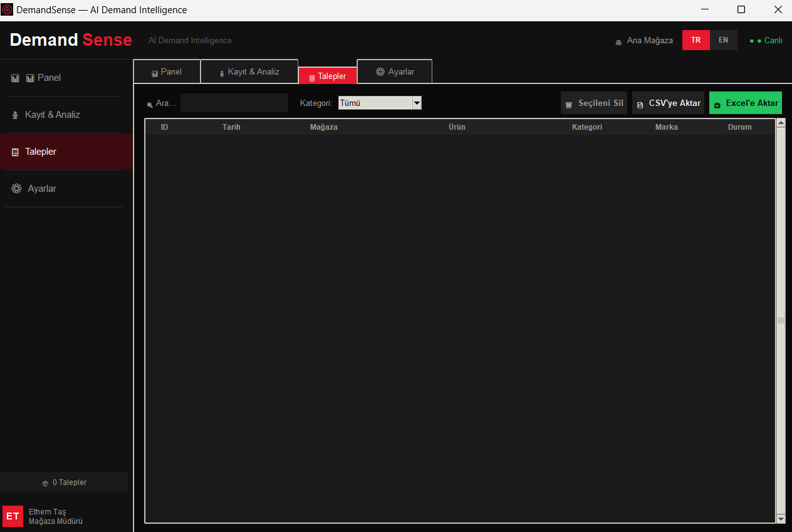792x532 pixels.
Task: Switch to the Kayıt & Analiz tab
Action: [x=249, y=71]
